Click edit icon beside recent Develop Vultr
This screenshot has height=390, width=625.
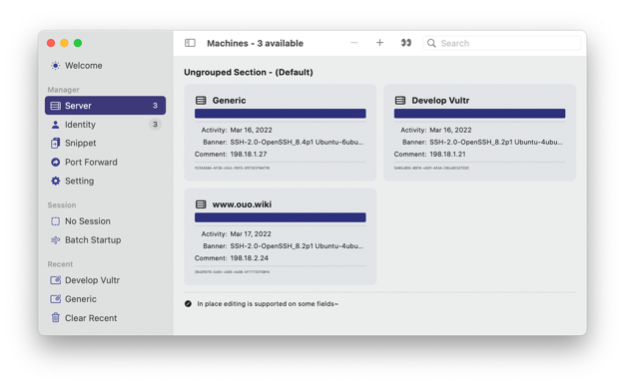(x=55, y=280)
